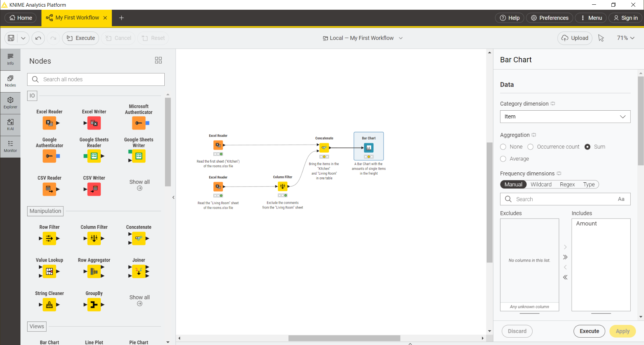Click the Apply button
The image size is (644, 345).
(623, 331)
